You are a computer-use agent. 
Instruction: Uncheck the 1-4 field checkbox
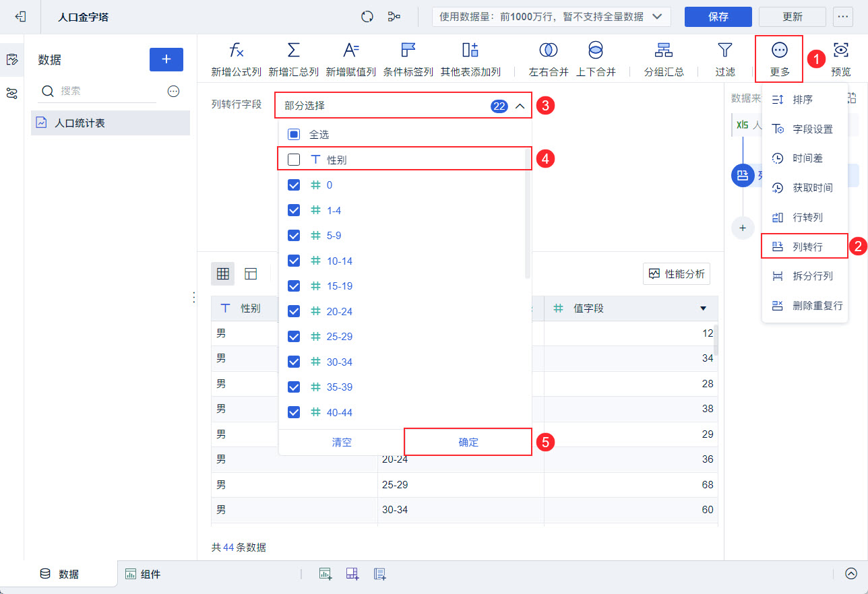(294, 210)
